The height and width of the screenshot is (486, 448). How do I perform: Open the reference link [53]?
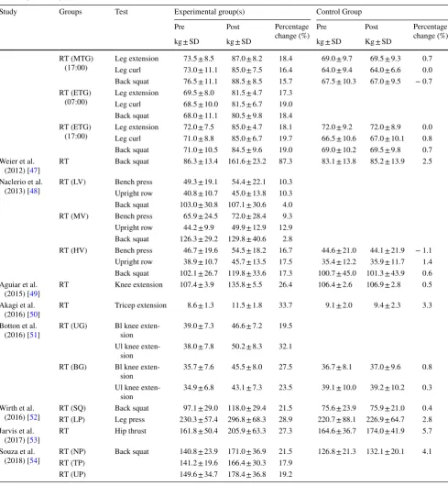tap(34, 440)
